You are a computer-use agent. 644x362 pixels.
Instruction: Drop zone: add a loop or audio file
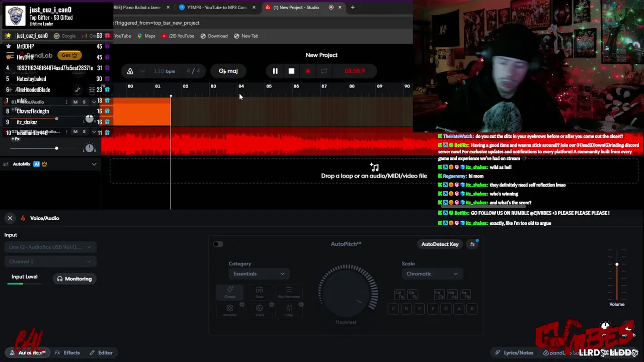374,171
